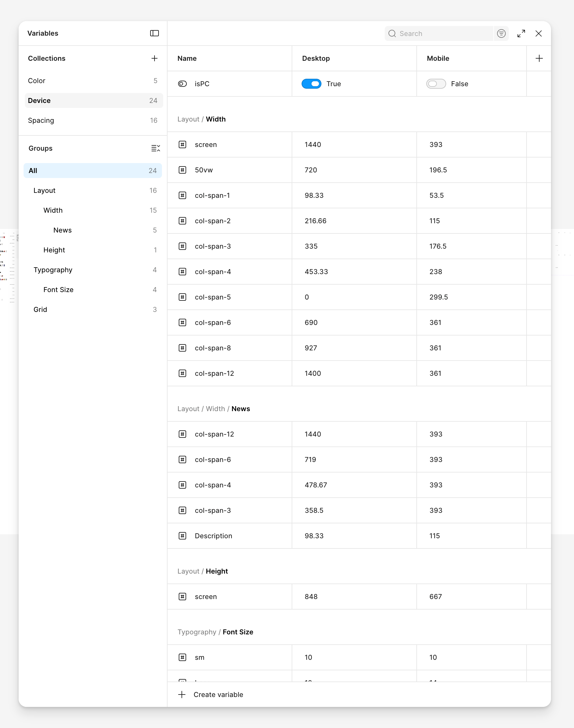This screenshot has height=728, width=574.
Task: Select the Height group
Action: coord(93,250)
